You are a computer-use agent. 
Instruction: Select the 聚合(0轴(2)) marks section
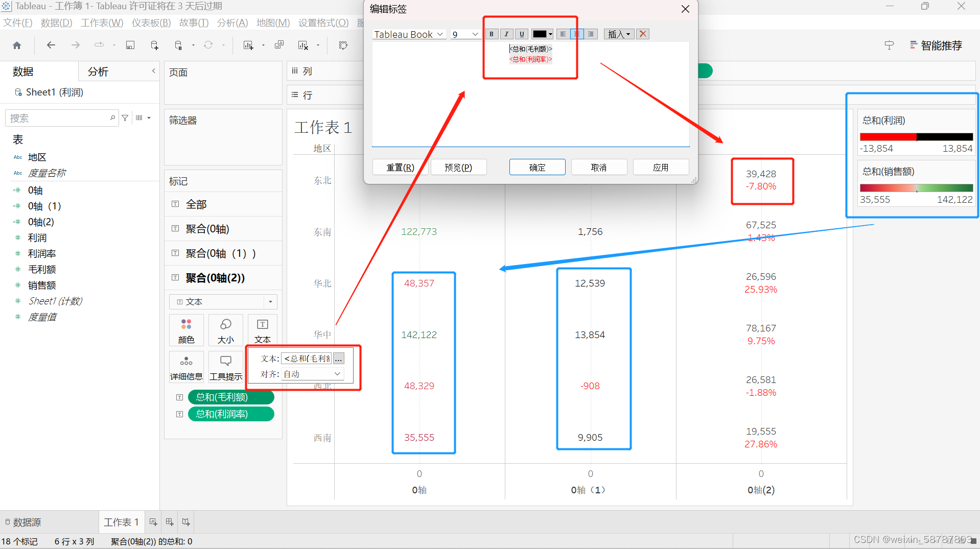click(223, 277)
